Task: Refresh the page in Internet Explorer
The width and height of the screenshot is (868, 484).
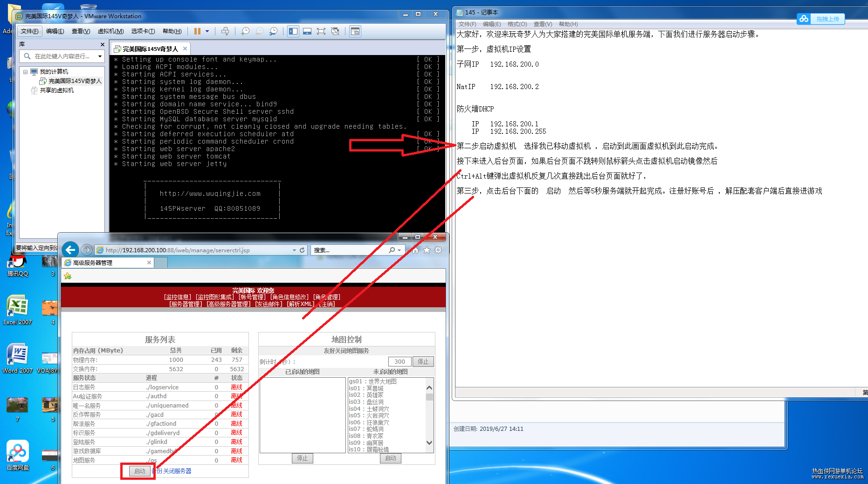Action: pyautogui.click(x=302, y=250)
